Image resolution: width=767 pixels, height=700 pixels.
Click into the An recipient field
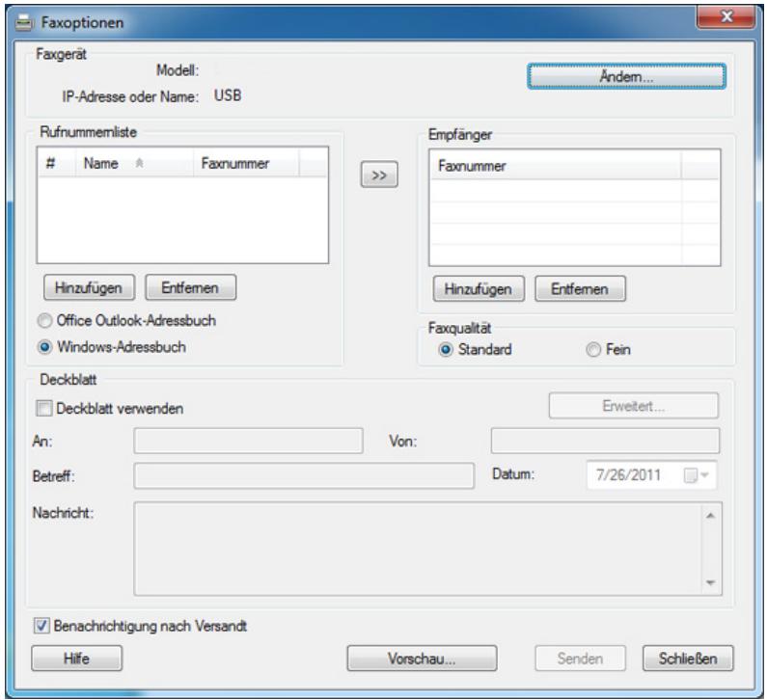click(249, 441)
